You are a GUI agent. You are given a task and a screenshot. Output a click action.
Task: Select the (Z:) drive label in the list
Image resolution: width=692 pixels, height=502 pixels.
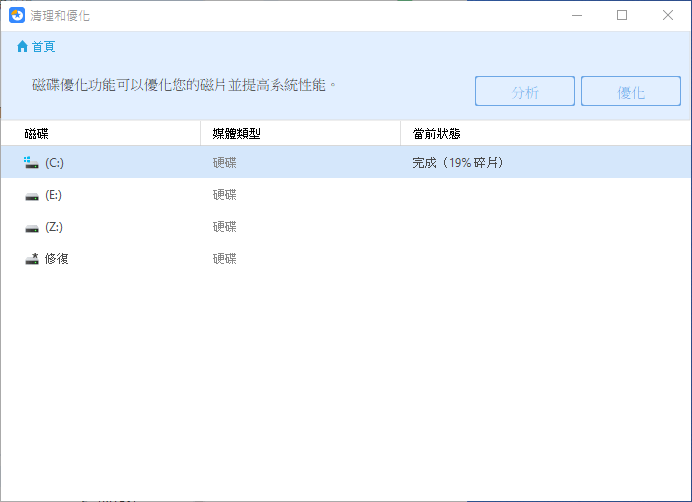(x=54, y=227)
